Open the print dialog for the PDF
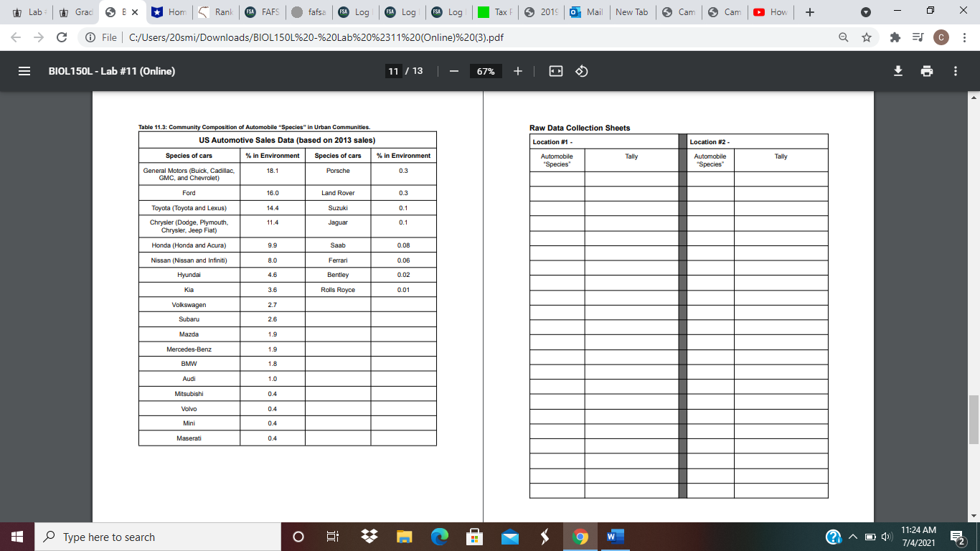 click(x=927, y=71)
